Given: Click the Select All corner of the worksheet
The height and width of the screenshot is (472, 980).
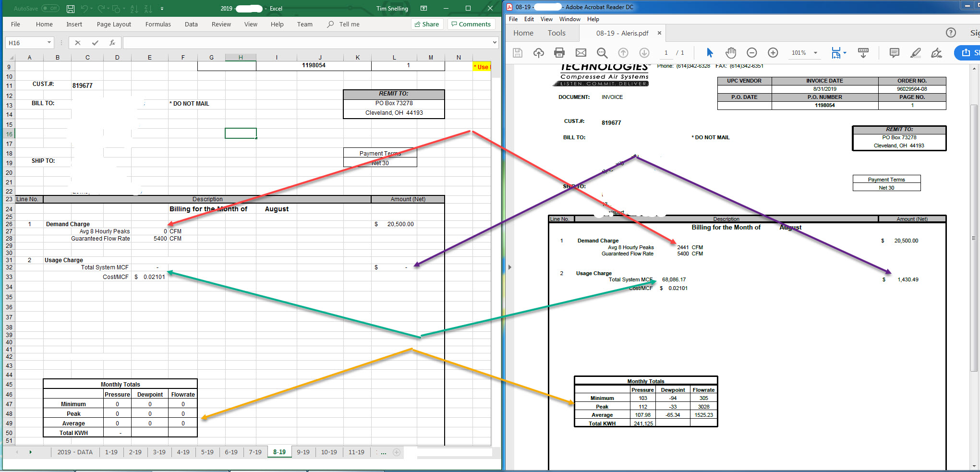Looking at the screenshot, I should (x=9, y=57).
